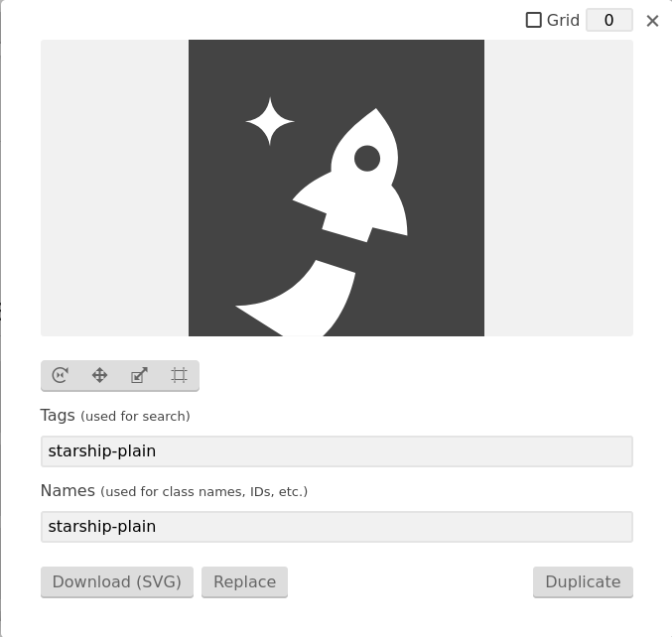Screen dimensions: 672x637
Task: Click the light gray area left of preview
Action: click(x=114, y=188)
